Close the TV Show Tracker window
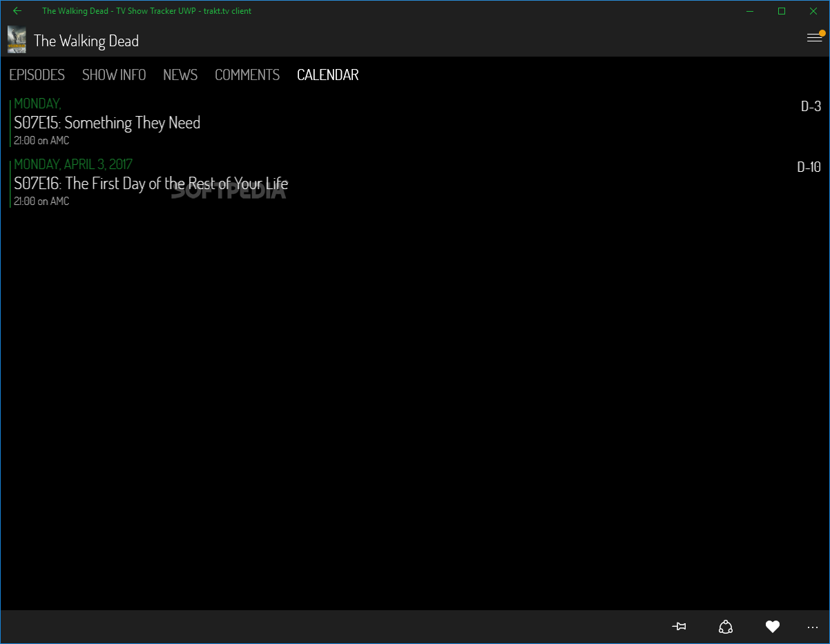 click(x=813, y=11)
